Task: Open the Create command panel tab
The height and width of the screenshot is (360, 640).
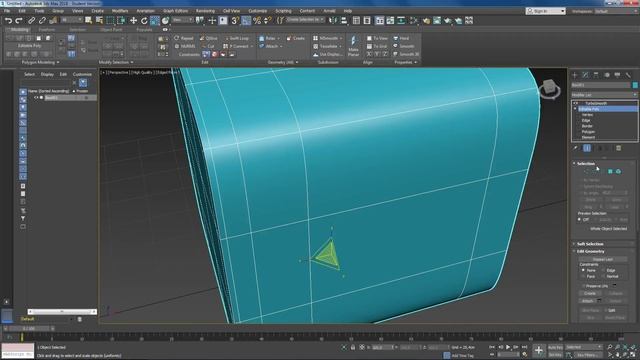Action: pyautogui.click(x=574, y=75)
